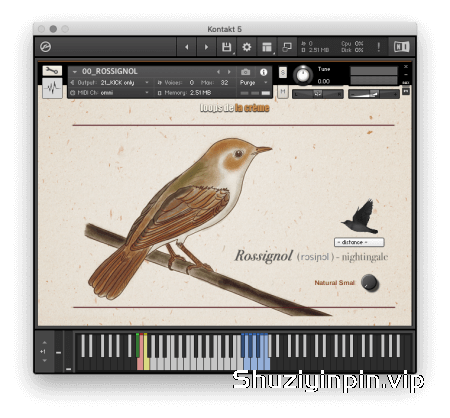Solo the instrument with S button
The height and width of the screenshot is (418, 450).
[283, 72]
